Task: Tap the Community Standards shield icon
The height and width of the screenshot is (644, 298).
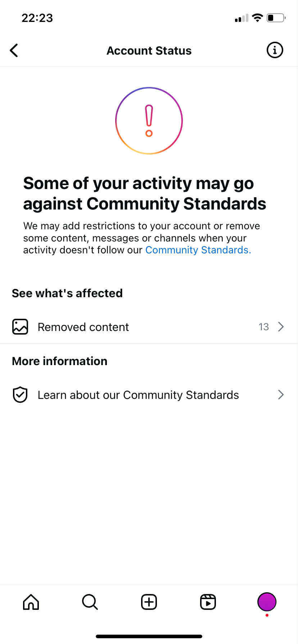Action: click(20, 395)
